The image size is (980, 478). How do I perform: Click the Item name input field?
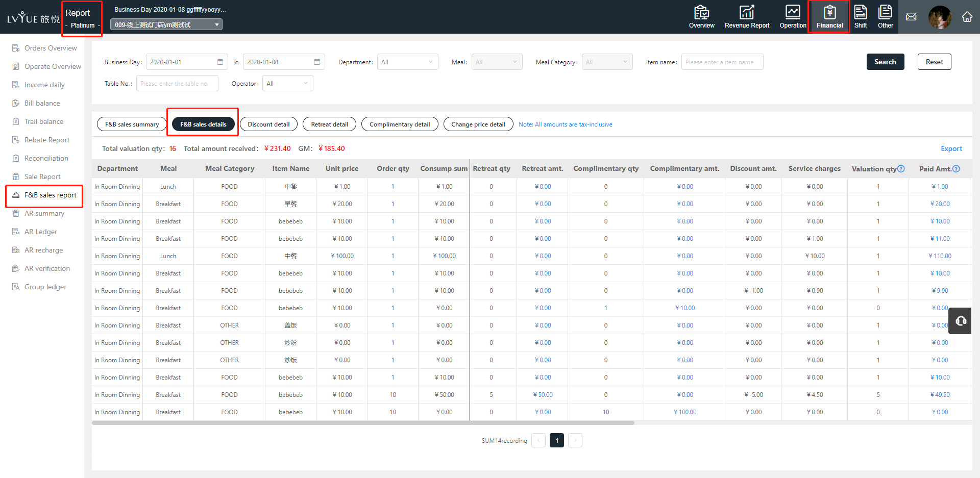click(722, 62)
